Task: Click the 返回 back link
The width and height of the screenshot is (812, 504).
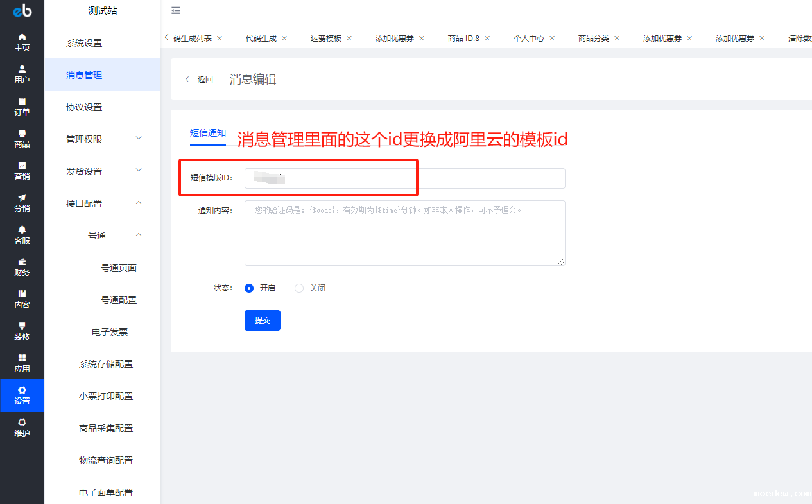Action: coord(200,80)
